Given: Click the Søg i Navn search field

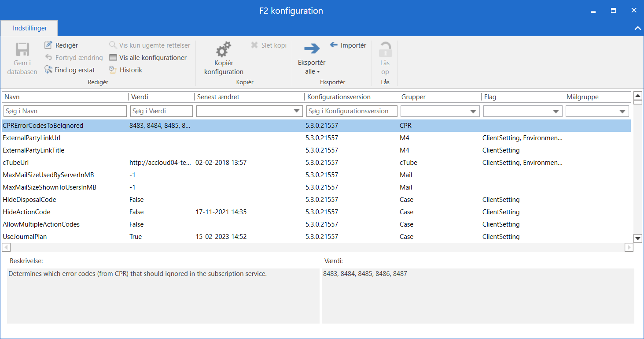Looking at the screenshot, I should click(x=65, y=112).
